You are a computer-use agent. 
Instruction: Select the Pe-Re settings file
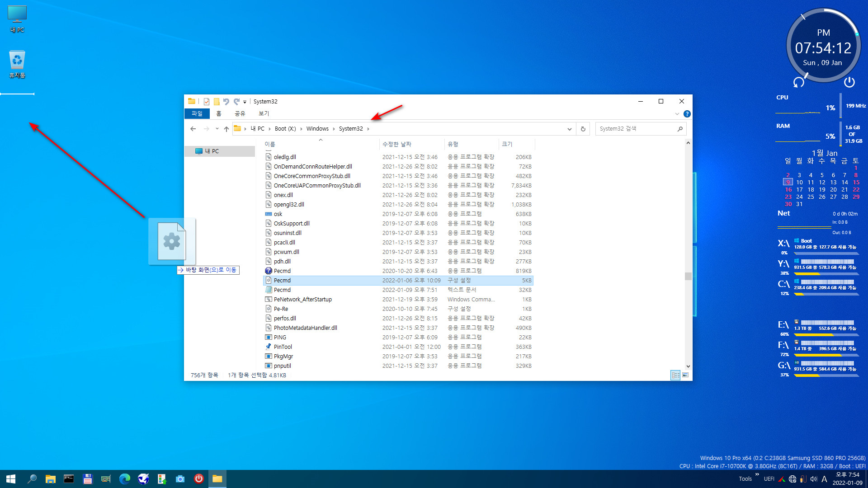click(398, 309)
